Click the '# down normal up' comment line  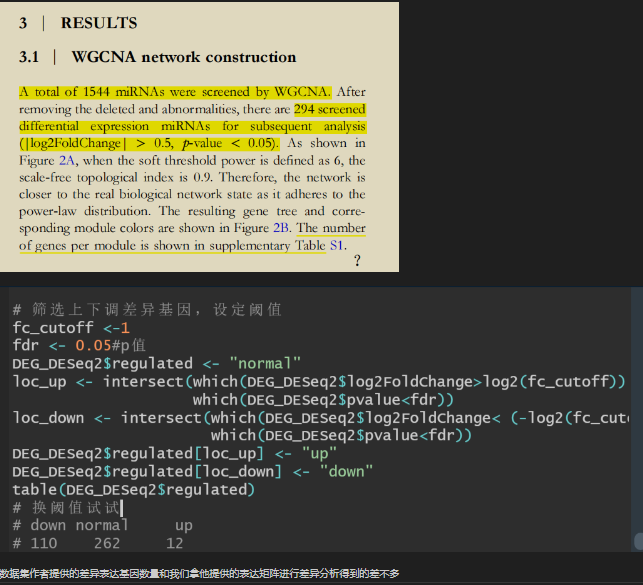(x=103, y=525)
